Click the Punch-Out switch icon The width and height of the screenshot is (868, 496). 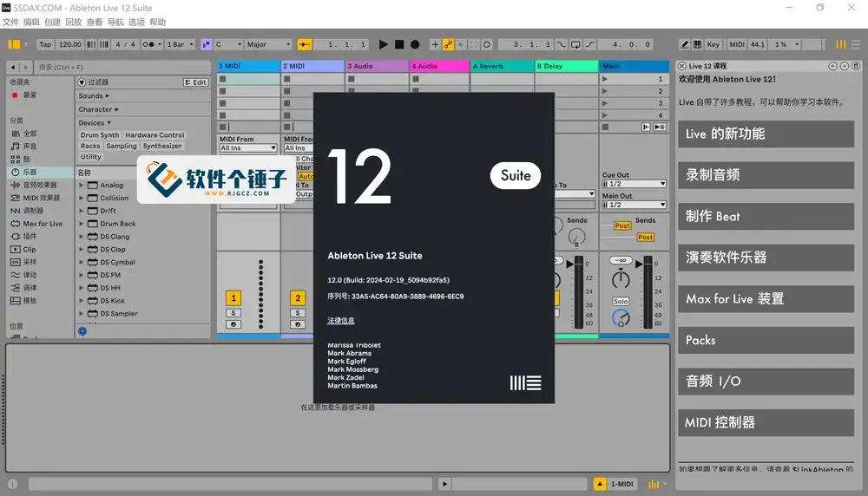[589, 44]
